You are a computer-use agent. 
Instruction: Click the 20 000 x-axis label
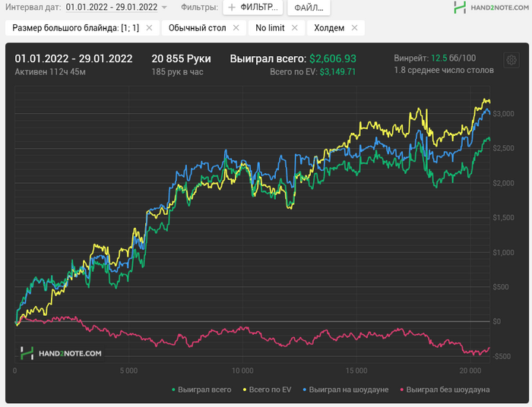470,371
